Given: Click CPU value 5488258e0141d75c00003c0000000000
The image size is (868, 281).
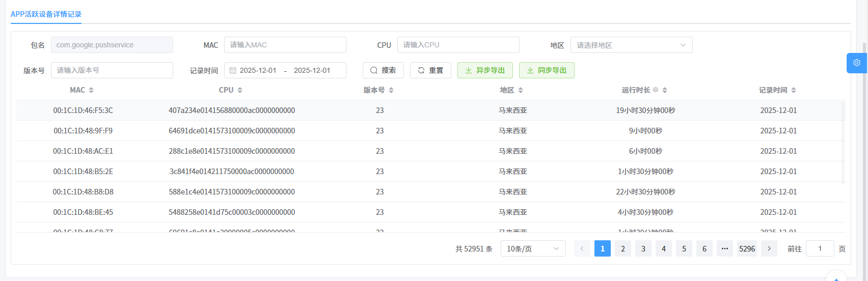Looking at the screenshot, I should coord(232,212).
